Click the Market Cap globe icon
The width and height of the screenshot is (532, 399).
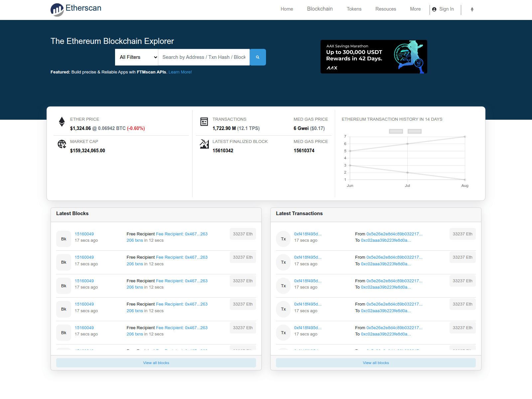[62, 144]
